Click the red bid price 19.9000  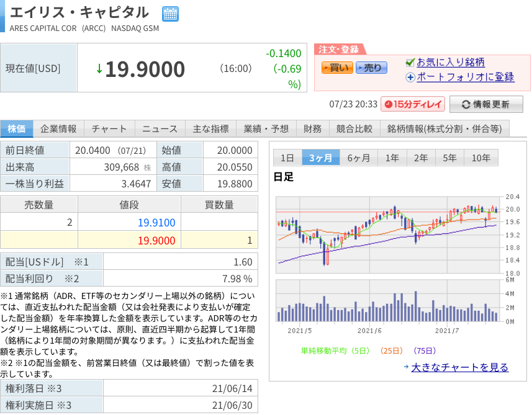click(156, 241)
